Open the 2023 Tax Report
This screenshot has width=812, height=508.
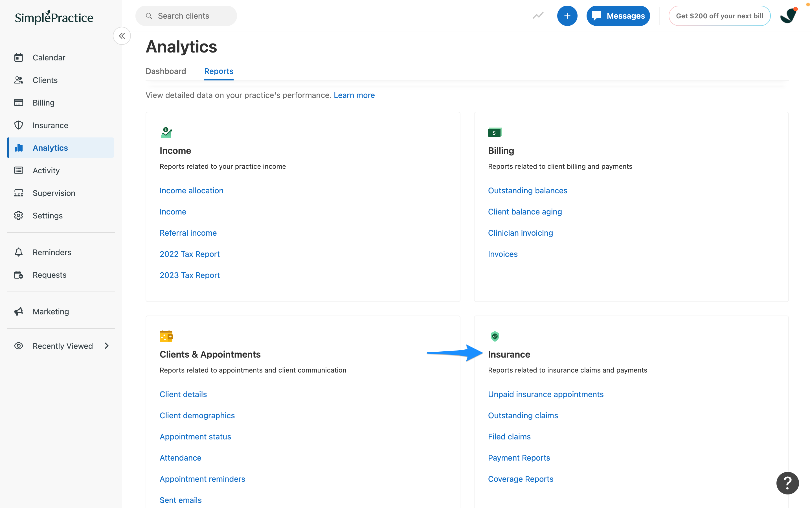click(190, 275)
